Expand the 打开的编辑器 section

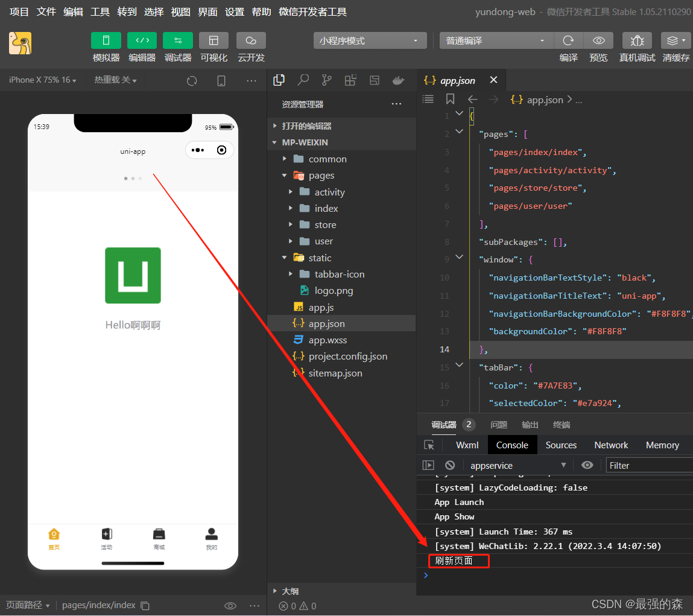pos(341,126)
